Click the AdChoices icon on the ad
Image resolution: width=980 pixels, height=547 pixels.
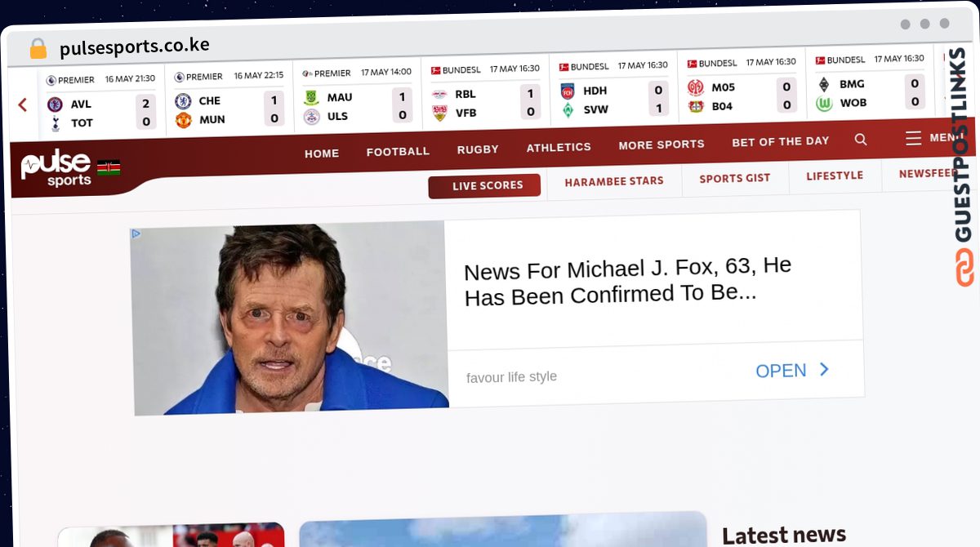click(136, 233)
